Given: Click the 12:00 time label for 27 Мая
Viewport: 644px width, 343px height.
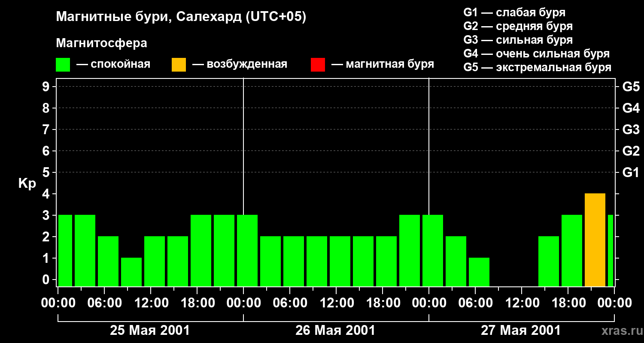Looking at the screenshot, I should 522,303.
